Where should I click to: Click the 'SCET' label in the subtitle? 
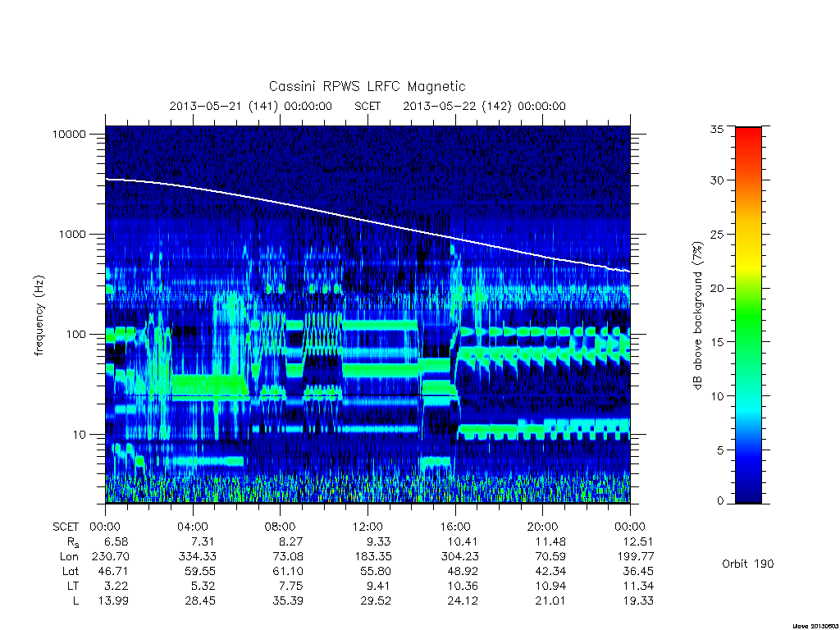coord(367,106)
